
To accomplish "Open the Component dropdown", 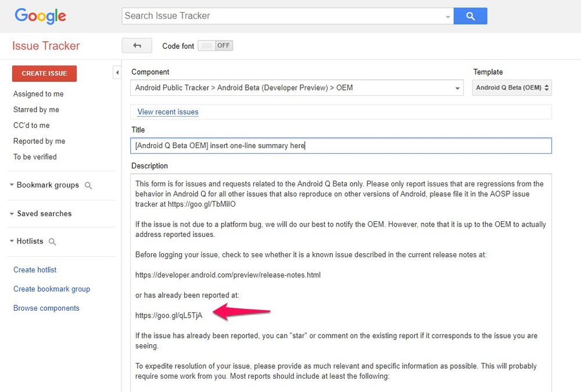I will pos(297,88).
